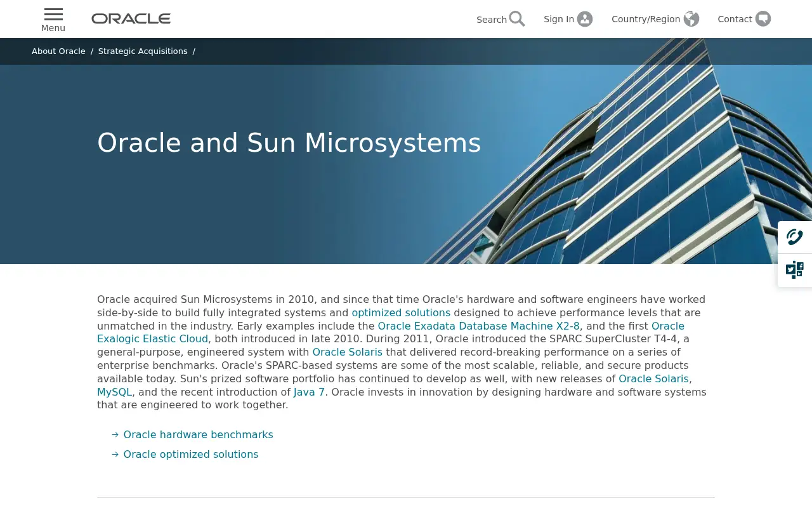Open the Contact chat bubble icon
Image resolution: width=812 pixels, height=508 pixels.
[x=763, y=19]
